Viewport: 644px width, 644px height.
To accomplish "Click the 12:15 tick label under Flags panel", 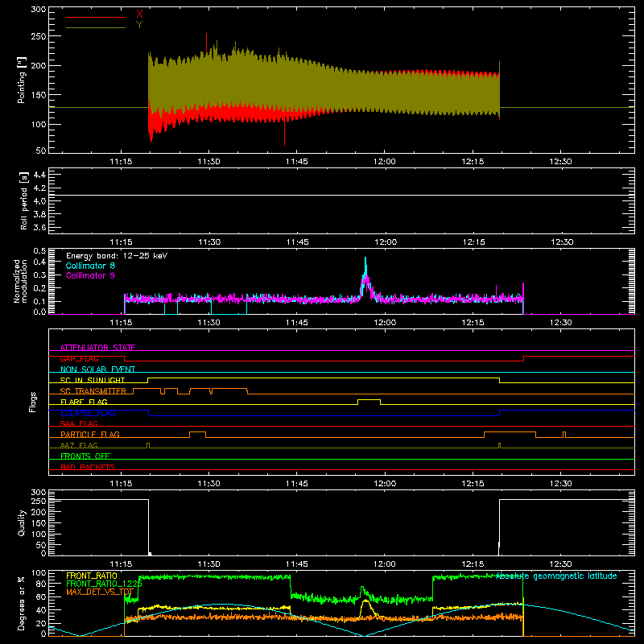I will coord(473,484).
